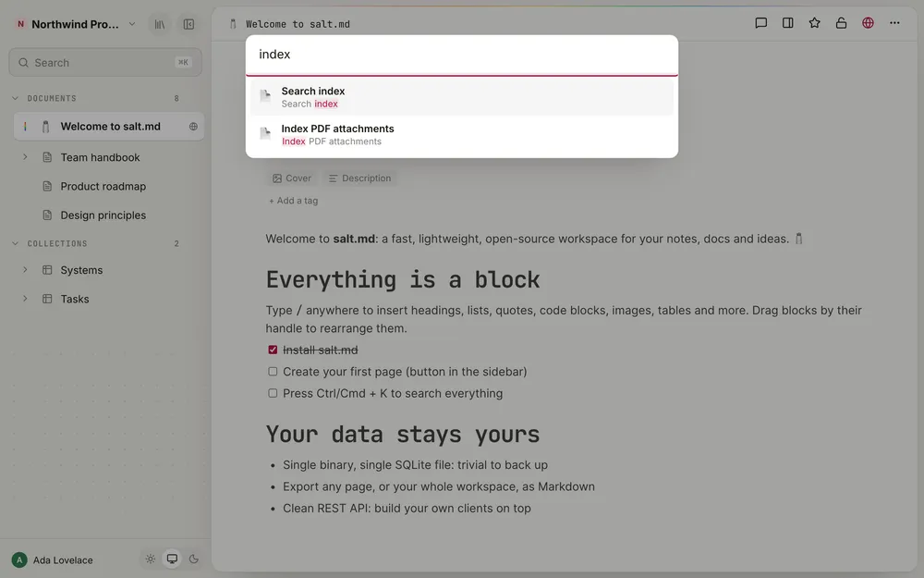Open the Northwind workspace dropdown chevron
Viewport: 924px width, 578px height.
point(132,24)
